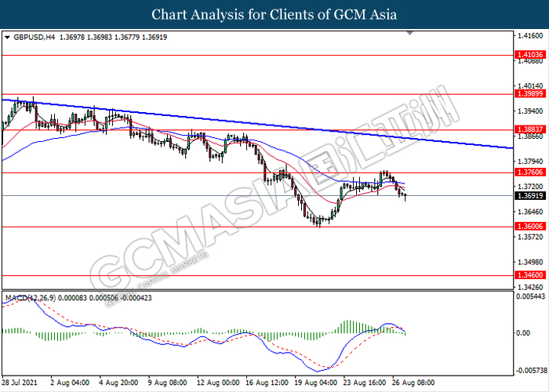This screenshot has height=392, width=549.
Task: Click the 1.37606 resistance price tag
Action: (x=529, y=172)
